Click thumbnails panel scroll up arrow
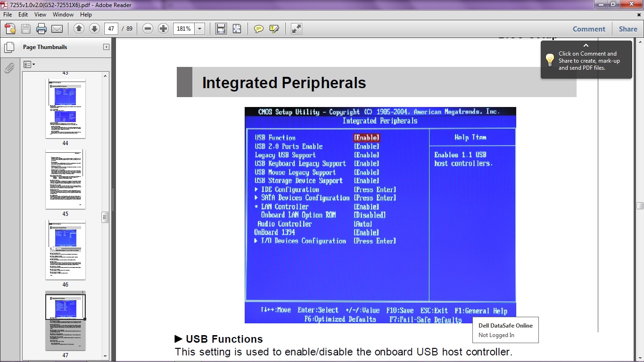 105,75
